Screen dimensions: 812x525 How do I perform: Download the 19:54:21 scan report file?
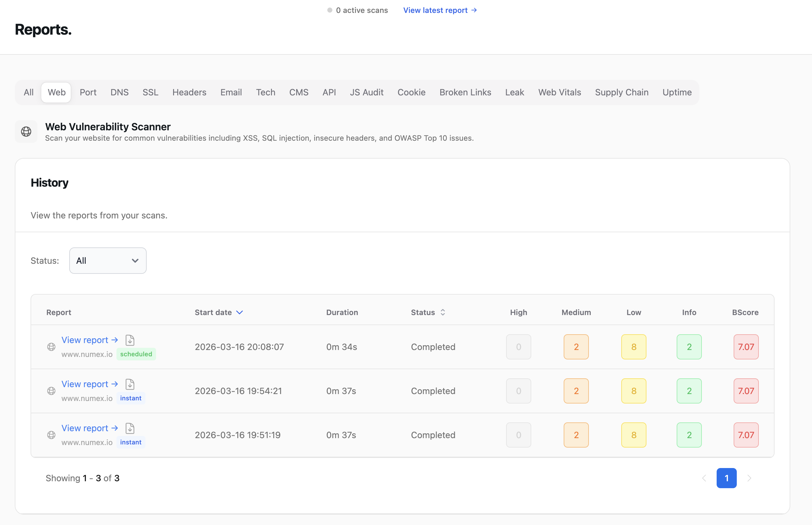(130, 384)
